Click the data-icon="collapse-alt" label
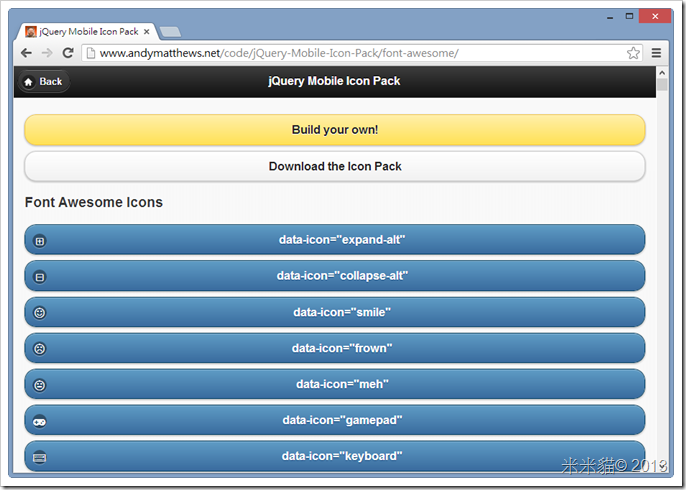 pos(342,276)
